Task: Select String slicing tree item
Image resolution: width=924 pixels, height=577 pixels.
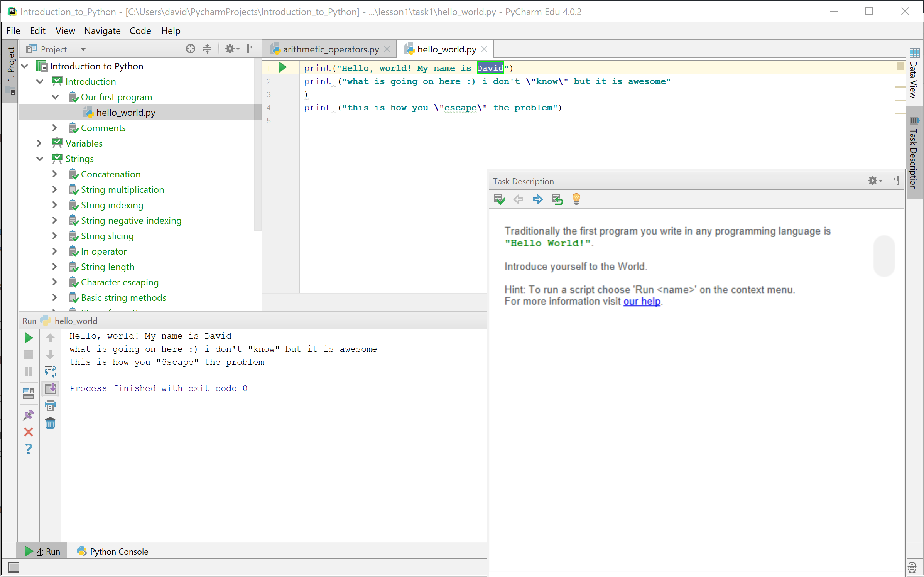Action: pyautogui.click(x=107, y=236)
